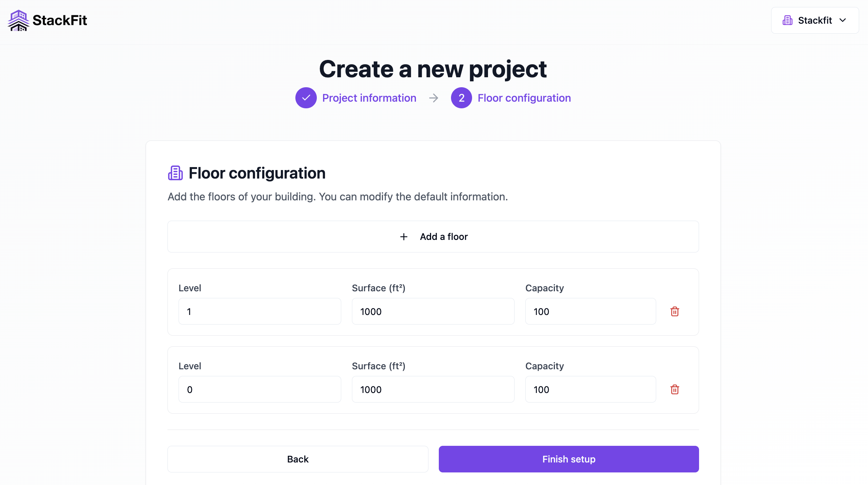Select the Floor configuration step
The height and width of the screenshot is (485, 868).
[524, 98]
